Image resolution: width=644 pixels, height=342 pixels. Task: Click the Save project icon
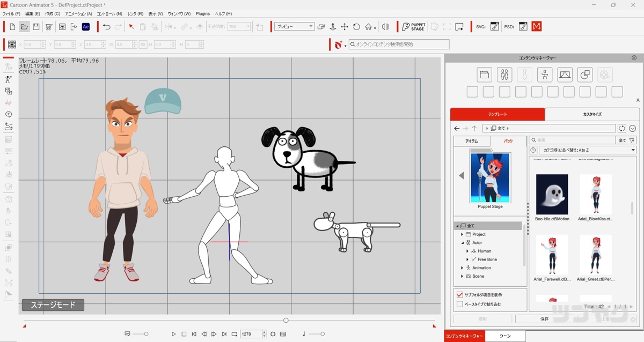(x=36, y=27)
